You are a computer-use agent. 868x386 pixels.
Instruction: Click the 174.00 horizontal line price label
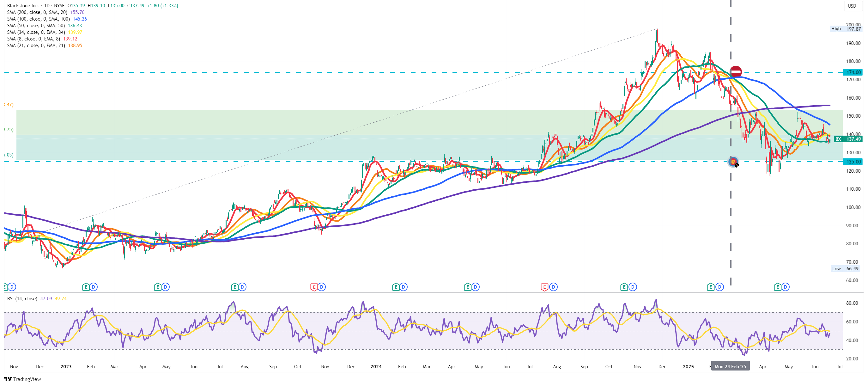coord(853,72)
